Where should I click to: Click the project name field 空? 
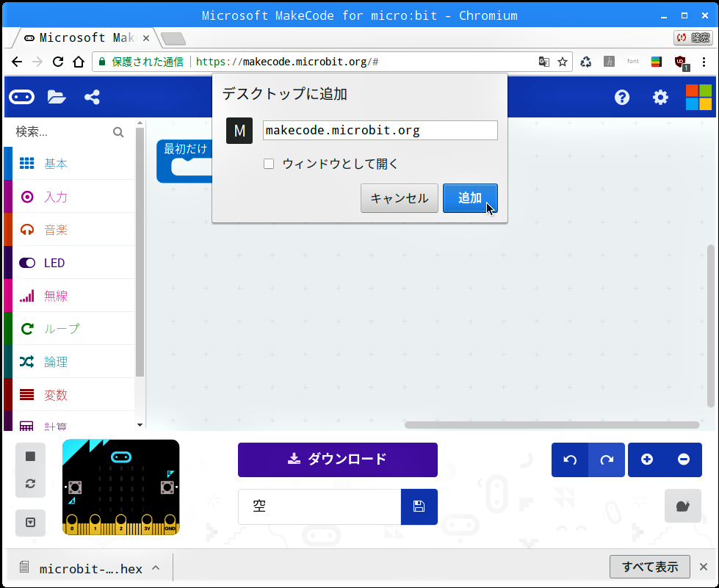pyautogui.click(x=319, y=507)
